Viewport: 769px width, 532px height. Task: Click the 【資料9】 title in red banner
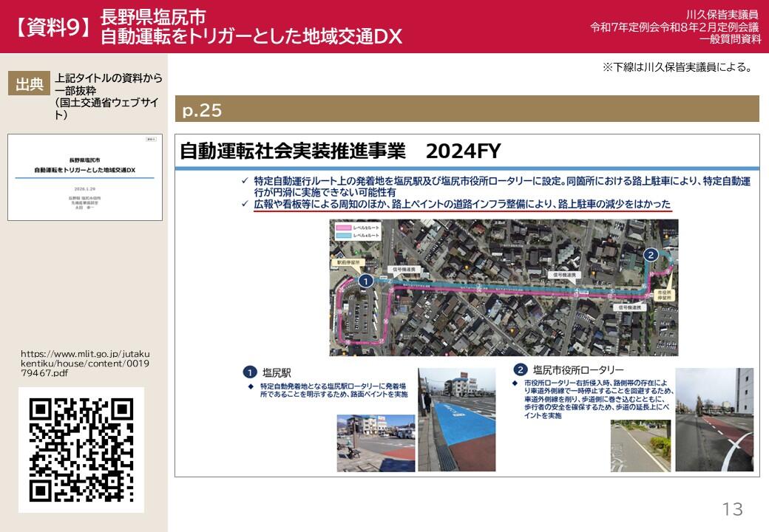pos(52,27)
